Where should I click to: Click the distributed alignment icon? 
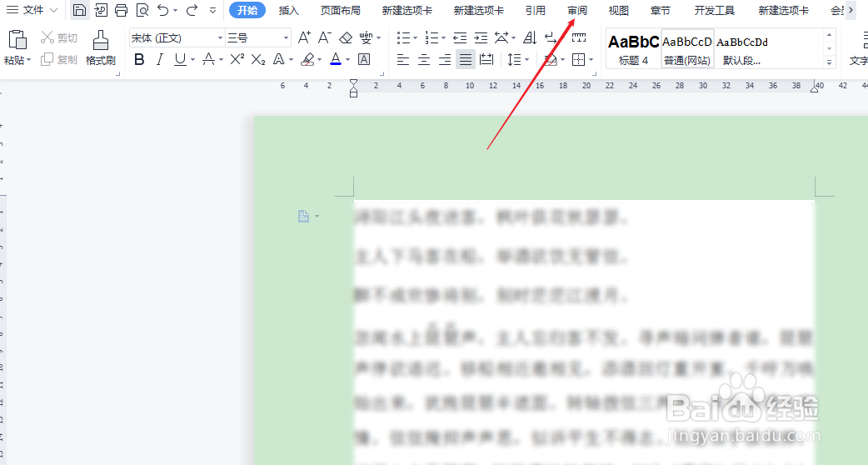[486, 59]
